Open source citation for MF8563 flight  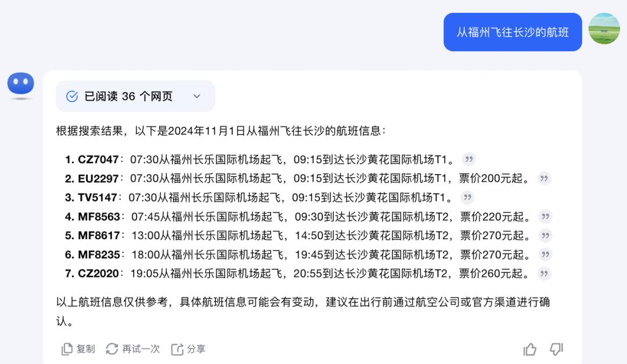[x=545, y=217]
